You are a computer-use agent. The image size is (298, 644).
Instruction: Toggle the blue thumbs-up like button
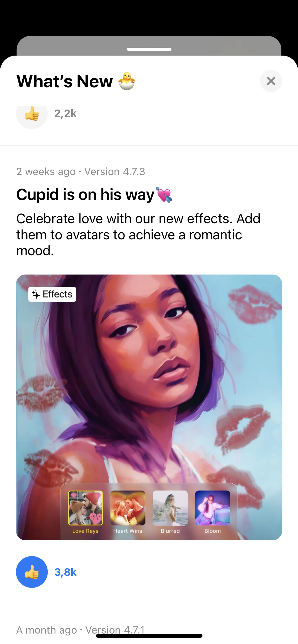pos(32,572)
